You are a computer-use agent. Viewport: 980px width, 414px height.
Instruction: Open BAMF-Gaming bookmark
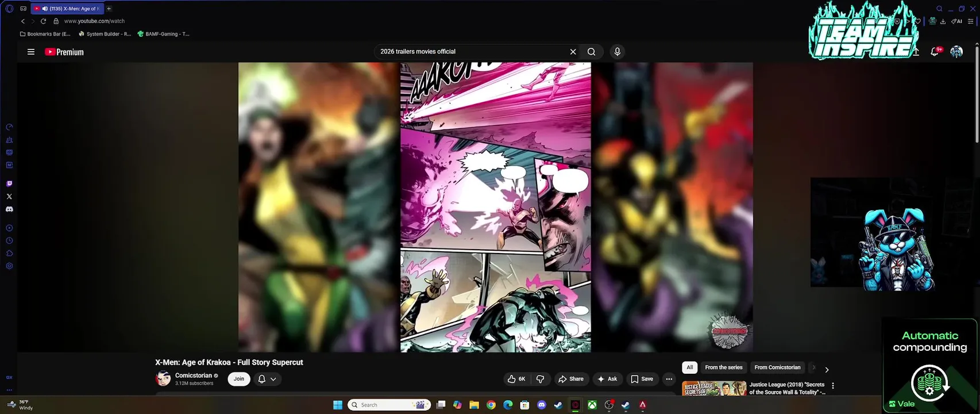tap(163, 34)
